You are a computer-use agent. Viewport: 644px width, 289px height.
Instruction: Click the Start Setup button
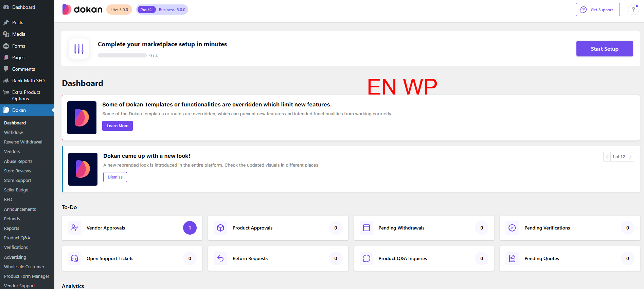605,49
